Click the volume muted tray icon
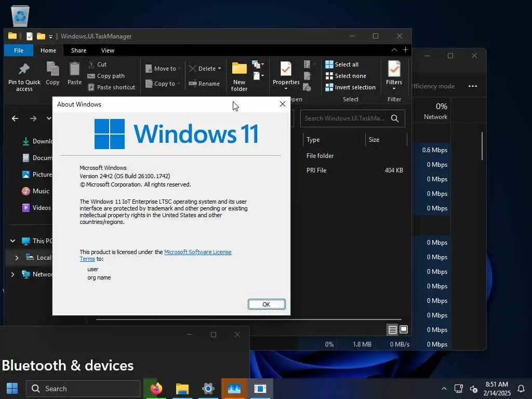Screen dimensions: 532x399 coord(474,389)
